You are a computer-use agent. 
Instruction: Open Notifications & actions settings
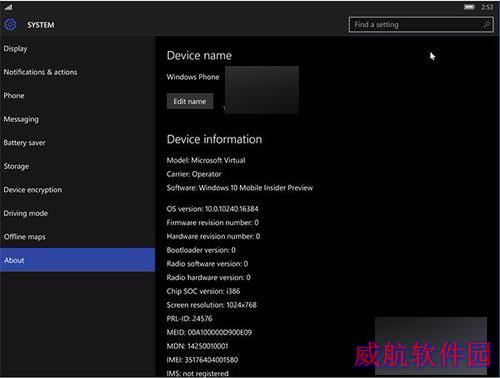(77, 72)
